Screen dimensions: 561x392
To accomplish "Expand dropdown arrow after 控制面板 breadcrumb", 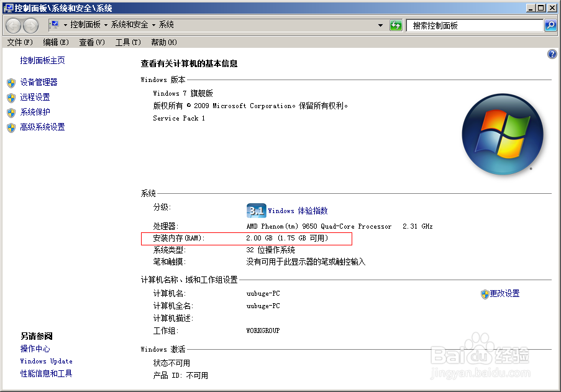I will (x=106, y=25).
